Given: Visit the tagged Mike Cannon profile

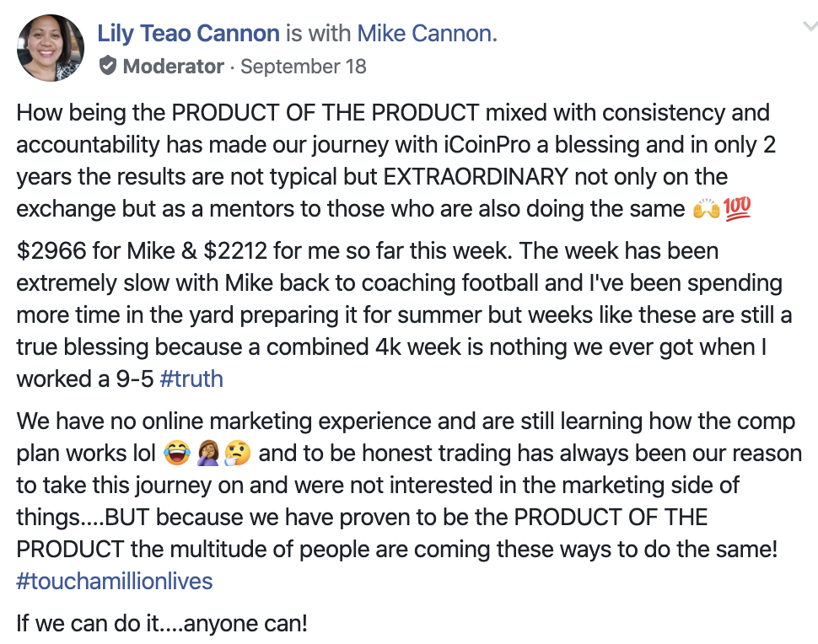Looking at the screenshot, I should pyautogui.click(x=427, y=34).
